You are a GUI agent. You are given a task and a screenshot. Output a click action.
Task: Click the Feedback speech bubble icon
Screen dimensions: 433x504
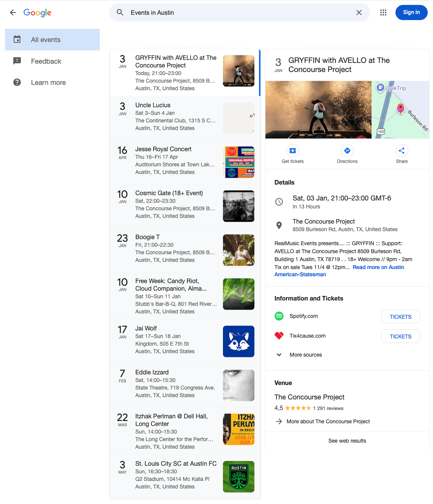click(x=17, y=61)
